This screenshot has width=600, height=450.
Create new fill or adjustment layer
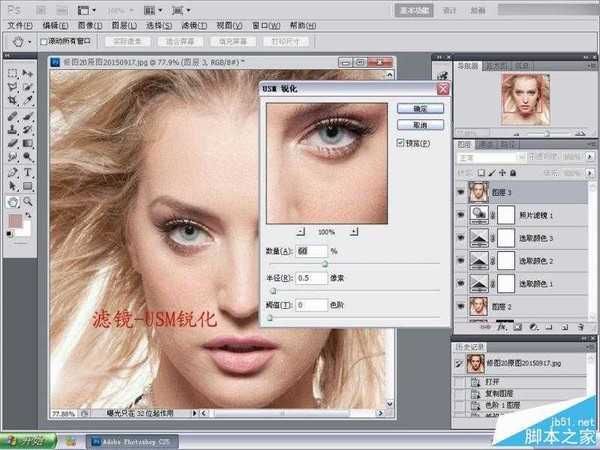pyautogui.click(x=533, y=328)
